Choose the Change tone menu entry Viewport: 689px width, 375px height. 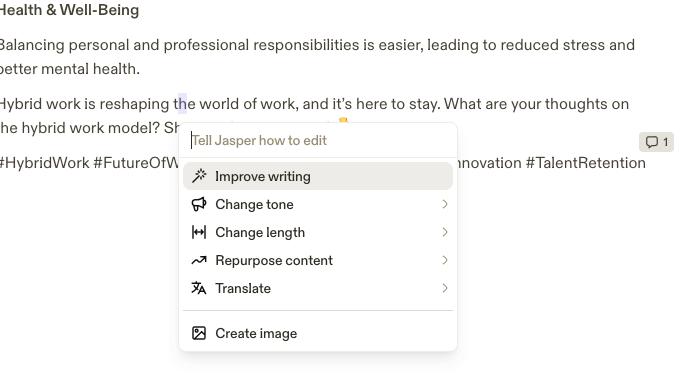[318, 204]
